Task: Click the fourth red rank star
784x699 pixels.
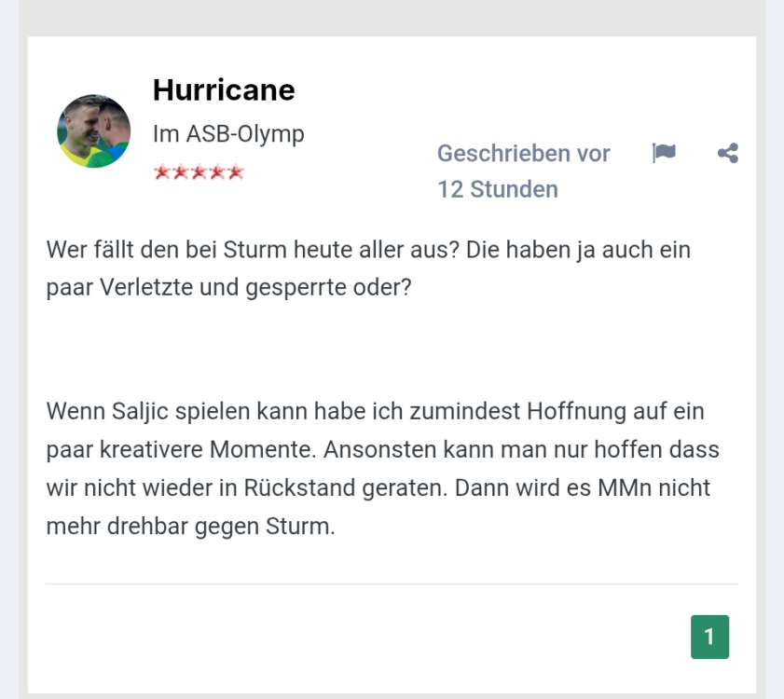Action: [x=216, y=172]
